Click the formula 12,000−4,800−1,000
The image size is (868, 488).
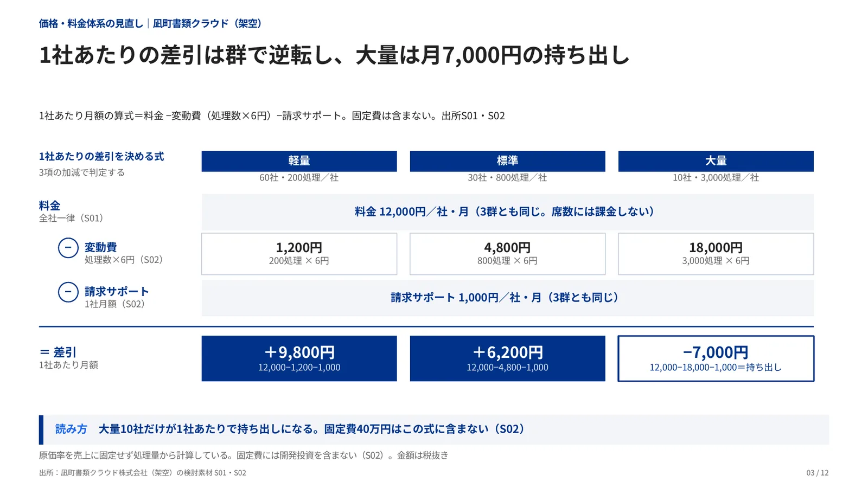(x=507, y=368)
